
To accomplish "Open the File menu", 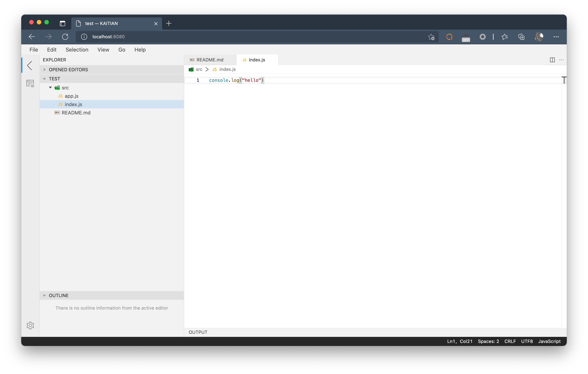I will coord(34,50).
